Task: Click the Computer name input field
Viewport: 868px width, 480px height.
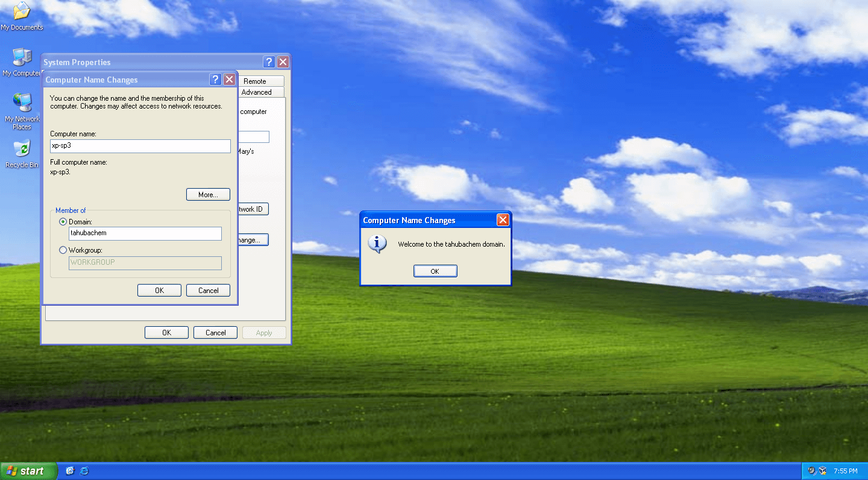Action: (x=140, y=146)
